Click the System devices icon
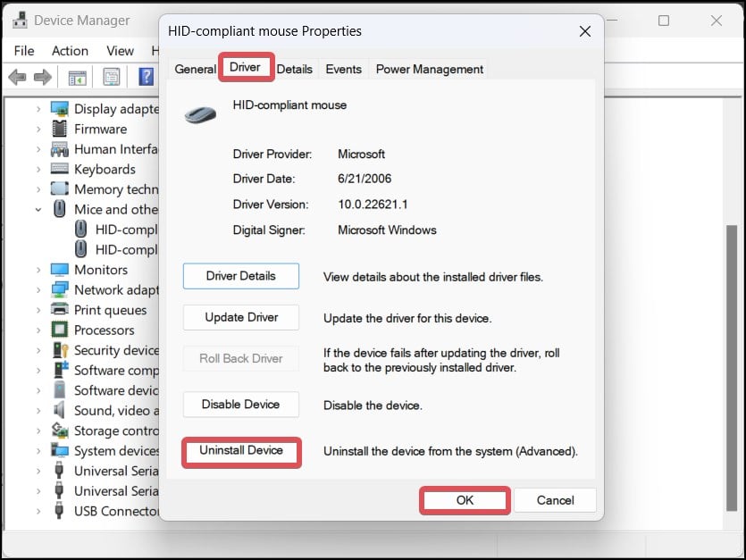Viewport: 746px width, 560px height. pos(60,450)
